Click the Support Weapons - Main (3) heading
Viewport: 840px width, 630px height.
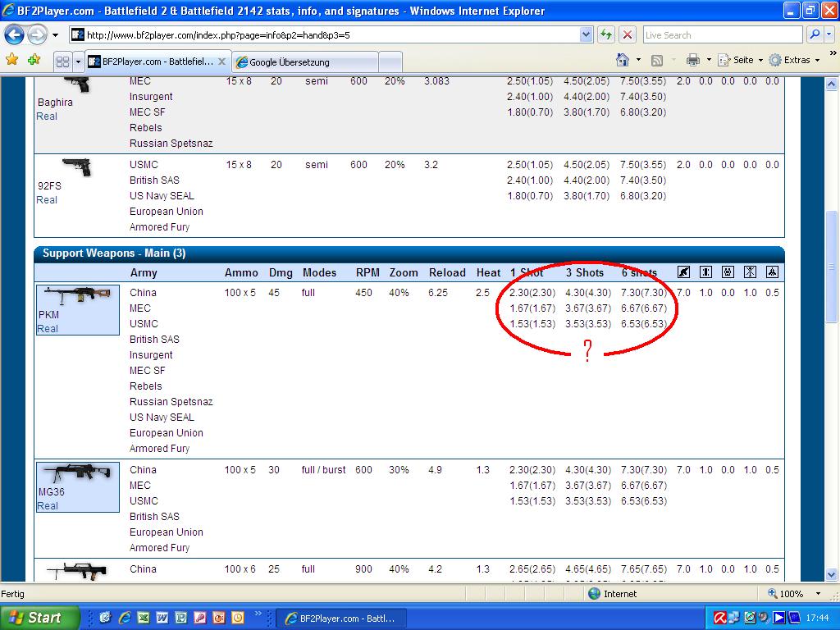point(114,253)
